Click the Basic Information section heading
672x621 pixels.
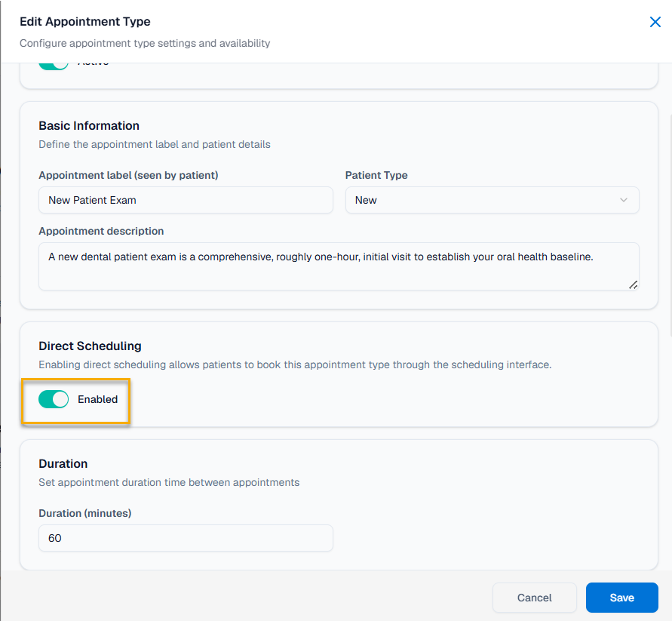click(89, 125)
